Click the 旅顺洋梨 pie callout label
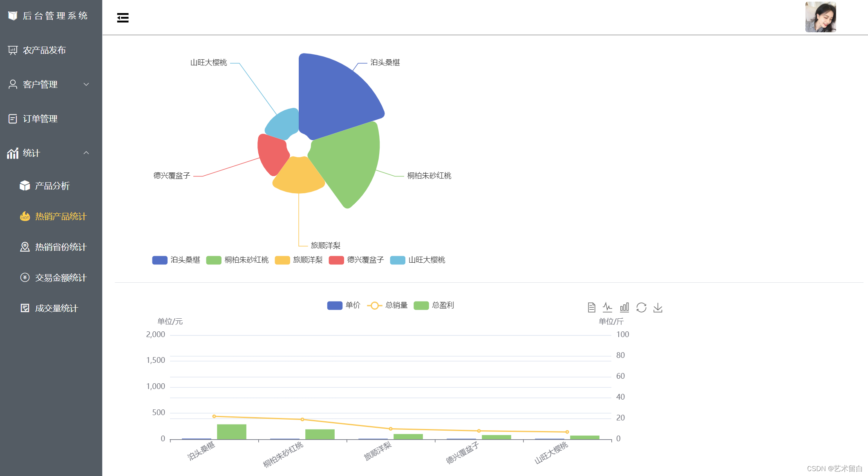The image size is (868, 476). (x=325, y=246)
